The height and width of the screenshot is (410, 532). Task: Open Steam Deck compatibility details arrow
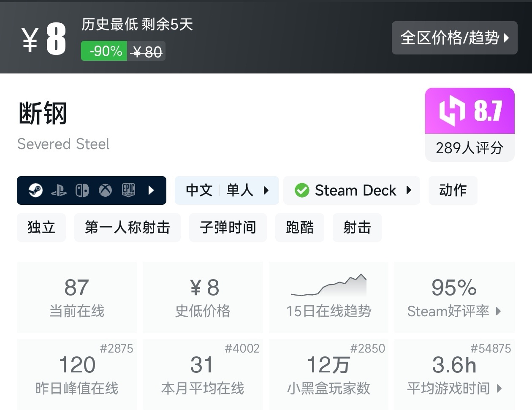coord(409,190)
